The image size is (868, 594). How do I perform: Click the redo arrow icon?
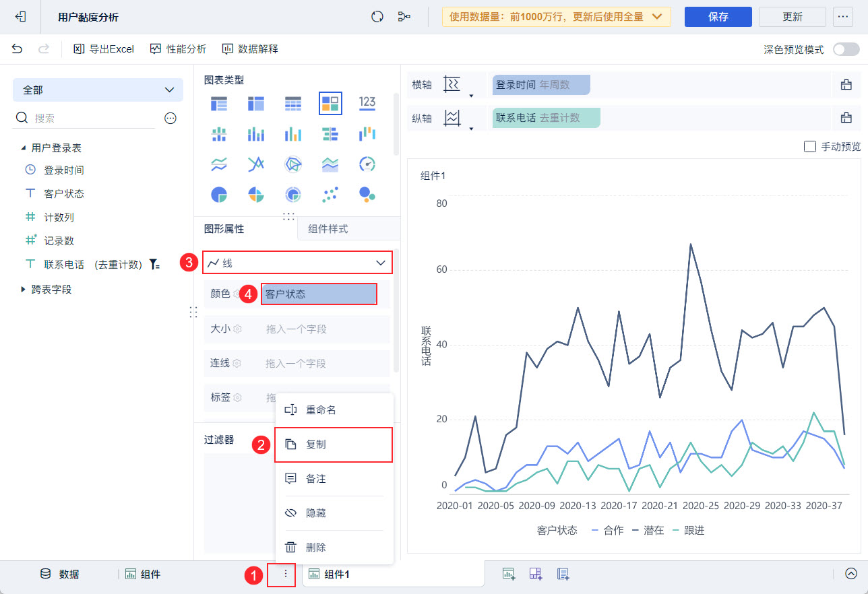44,49
